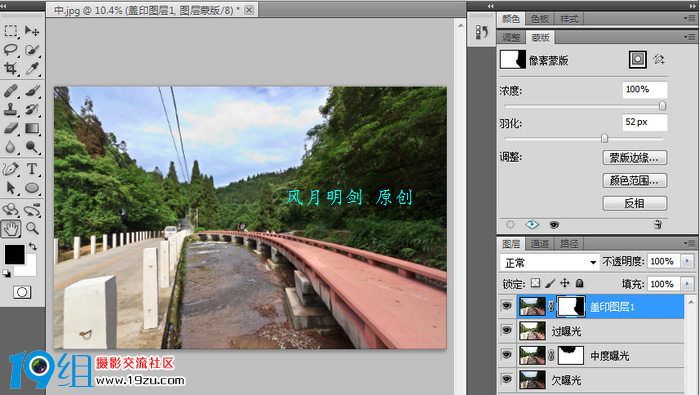The height and width of the screenshot is (395, 700).
Task: Activate the Zoom tool
Action: (32, 229)
